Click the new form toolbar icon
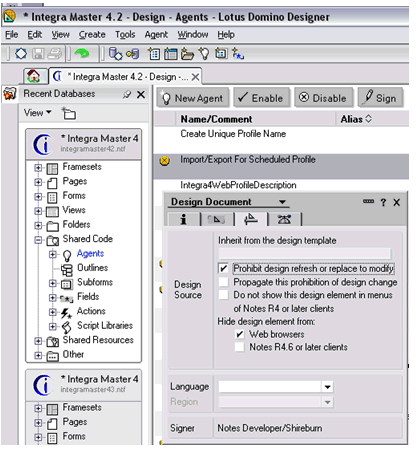This screenshot has width=416, height=450. click(x=154, y=54)
